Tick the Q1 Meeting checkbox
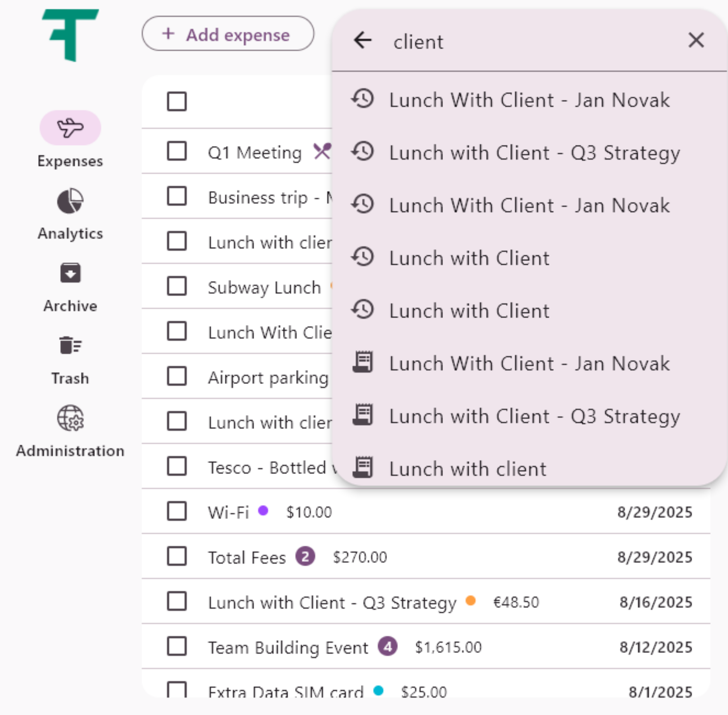This screenshot has height=715, width=728. (x=177, y=151)
